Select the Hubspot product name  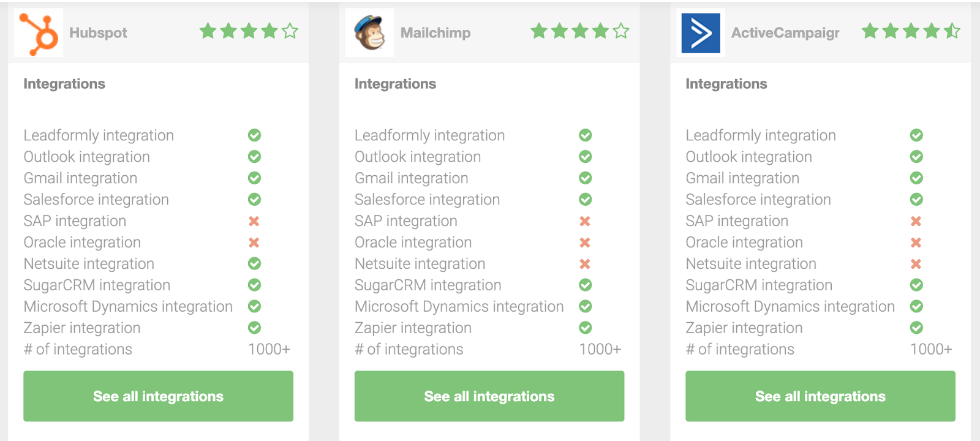point(98,33)
